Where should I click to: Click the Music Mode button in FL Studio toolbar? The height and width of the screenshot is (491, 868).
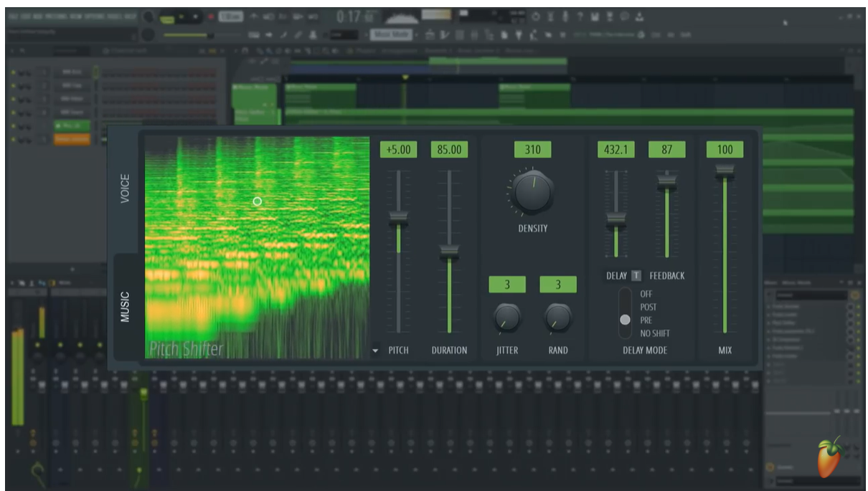[x=392, y=34]
